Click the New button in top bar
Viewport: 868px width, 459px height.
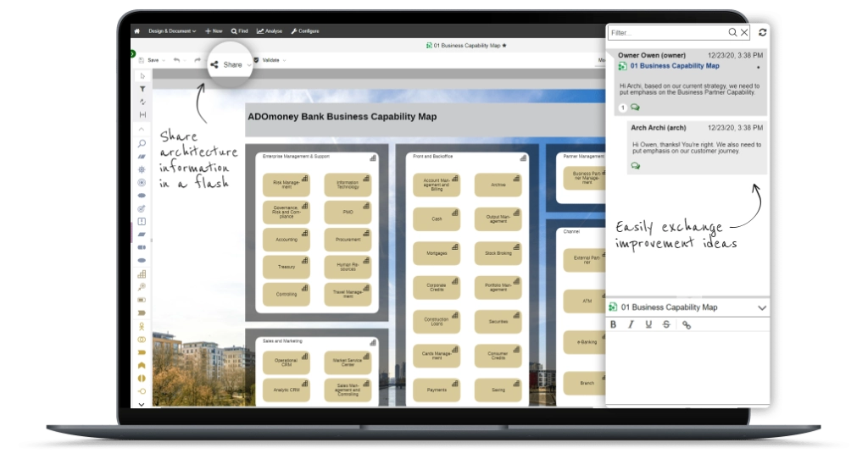(214, 31)
